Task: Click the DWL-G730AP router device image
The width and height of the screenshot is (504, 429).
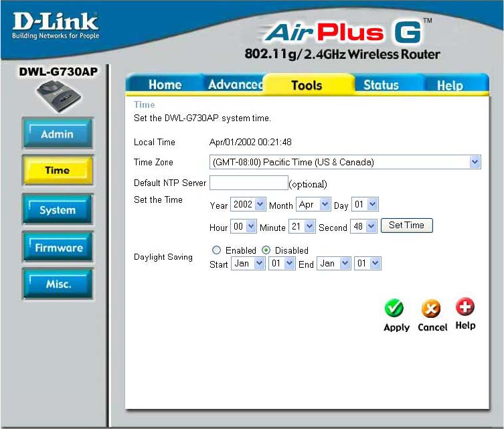Action: coord(58,96)
